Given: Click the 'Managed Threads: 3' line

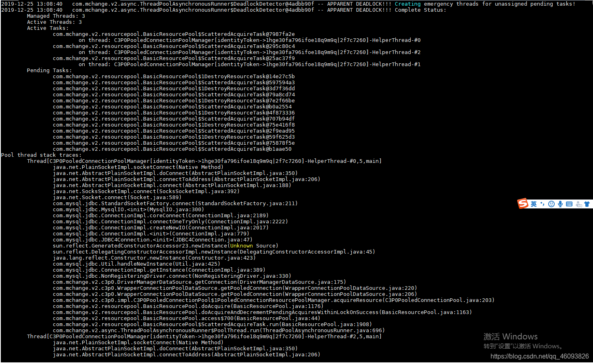Looking at the screenshot, I should pos(56,16).
